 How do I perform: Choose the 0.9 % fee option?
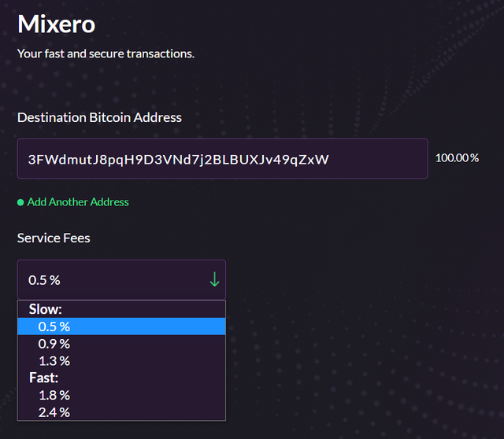pos(121,344)
